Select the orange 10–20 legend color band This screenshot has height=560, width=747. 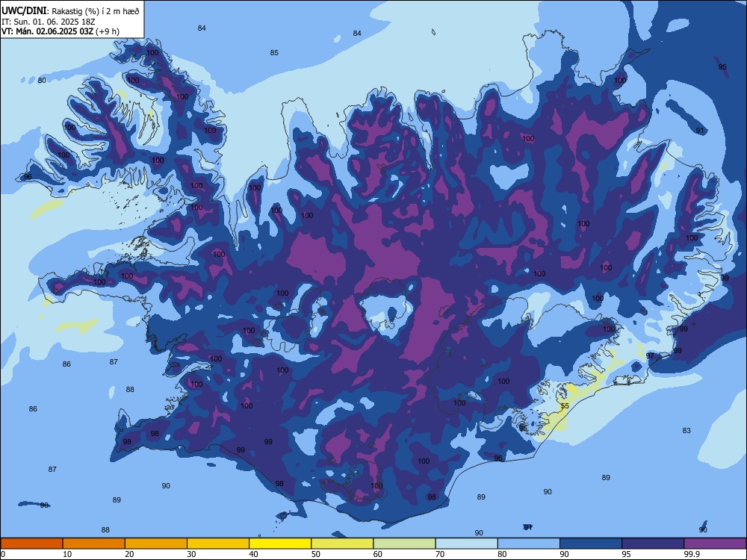(94, 544)
